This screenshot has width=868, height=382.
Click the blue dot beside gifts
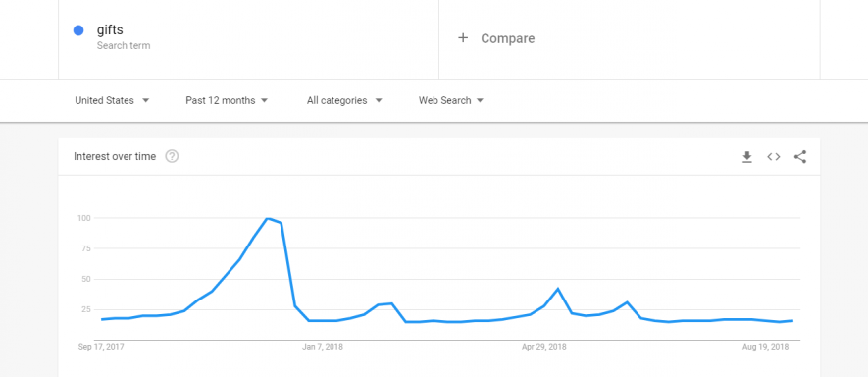[78, 30]
